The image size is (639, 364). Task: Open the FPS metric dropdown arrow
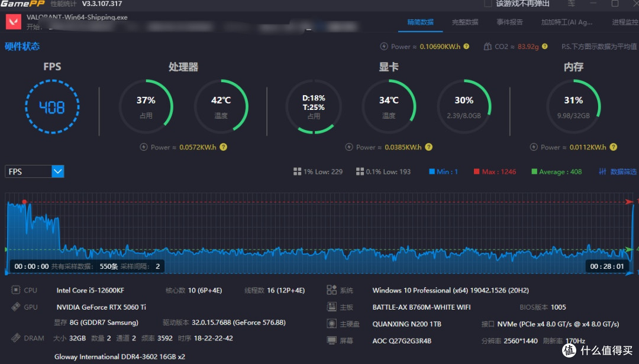pos(58,171)
